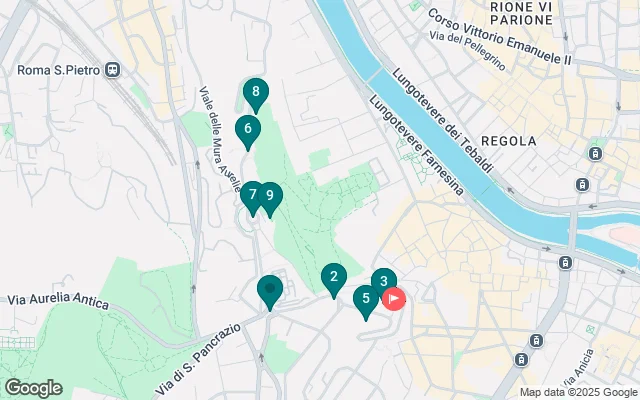Click the Lungotevere Farnesina road label
This screenshot has height=400, width=640.
click(416, 145)
